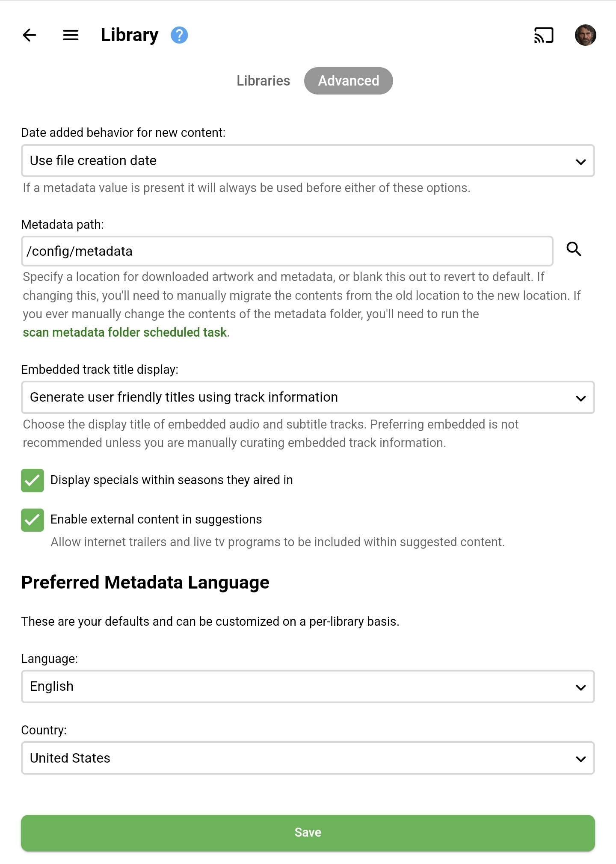Click the chevron on Date added dropdown
Screen dimensions: 616x864
pyautogui.click(x=580, y=162)
